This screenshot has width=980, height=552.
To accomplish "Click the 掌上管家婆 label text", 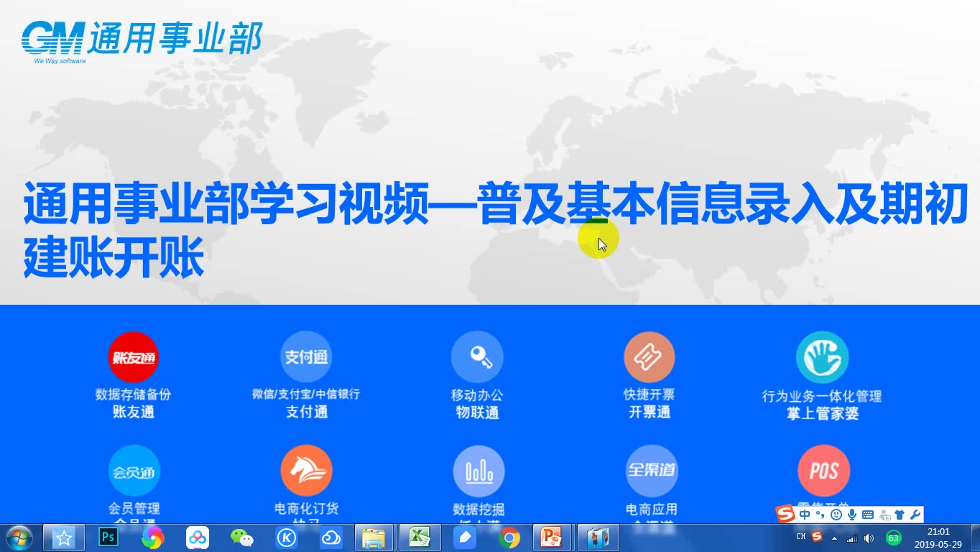I will point(823,414).
